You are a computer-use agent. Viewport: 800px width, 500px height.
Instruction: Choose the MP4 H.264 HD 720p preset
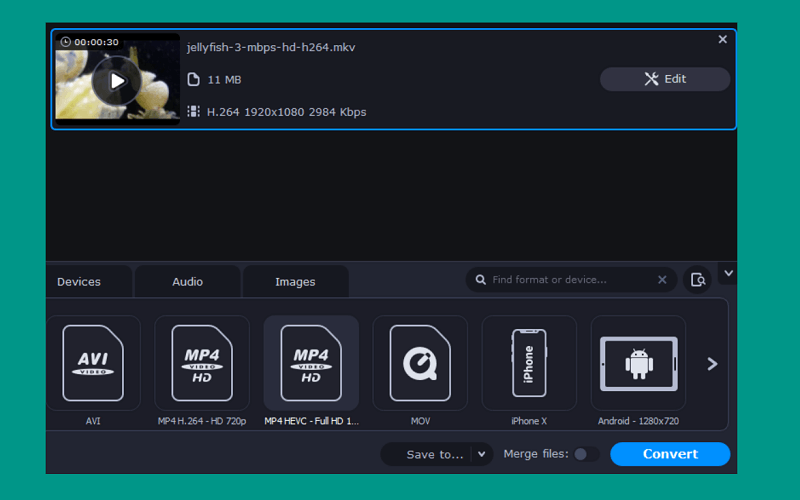(202, 363)
